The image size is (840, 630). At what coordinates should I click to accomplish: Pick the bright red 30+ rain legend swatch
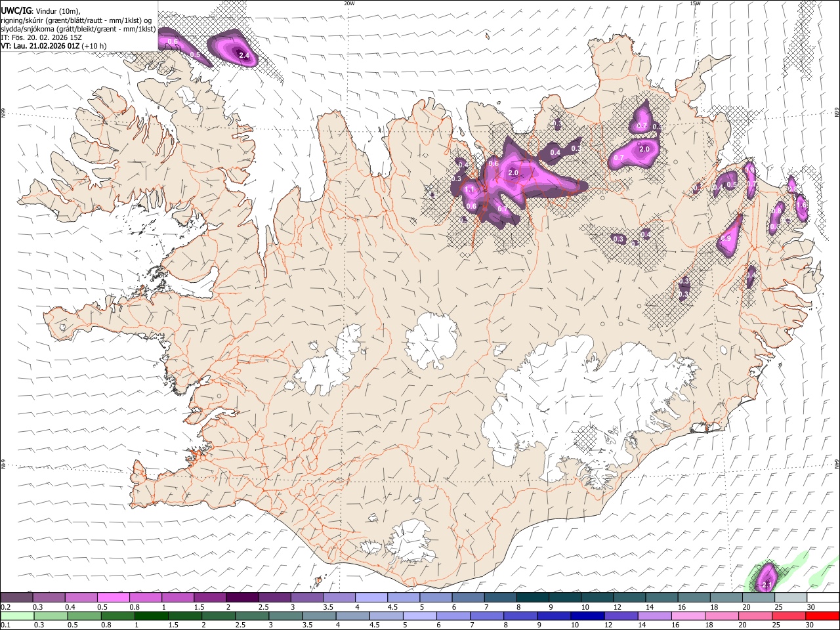[823, 616]
